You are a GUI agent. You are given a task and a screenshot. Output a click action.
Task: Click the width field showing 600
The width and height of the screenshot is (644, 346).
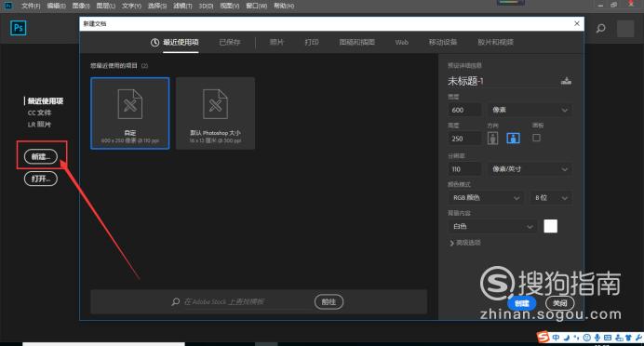coord(464,110)
